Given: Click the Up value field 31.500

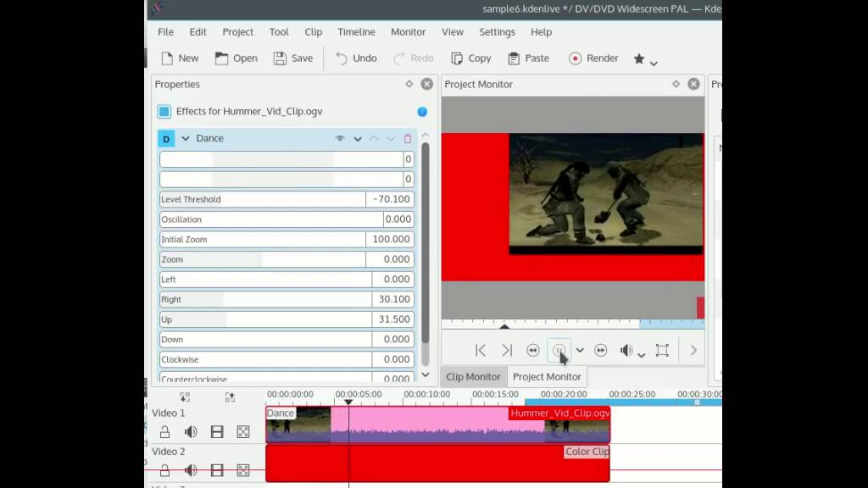Looking at the screenshot, I should (393, 319).
